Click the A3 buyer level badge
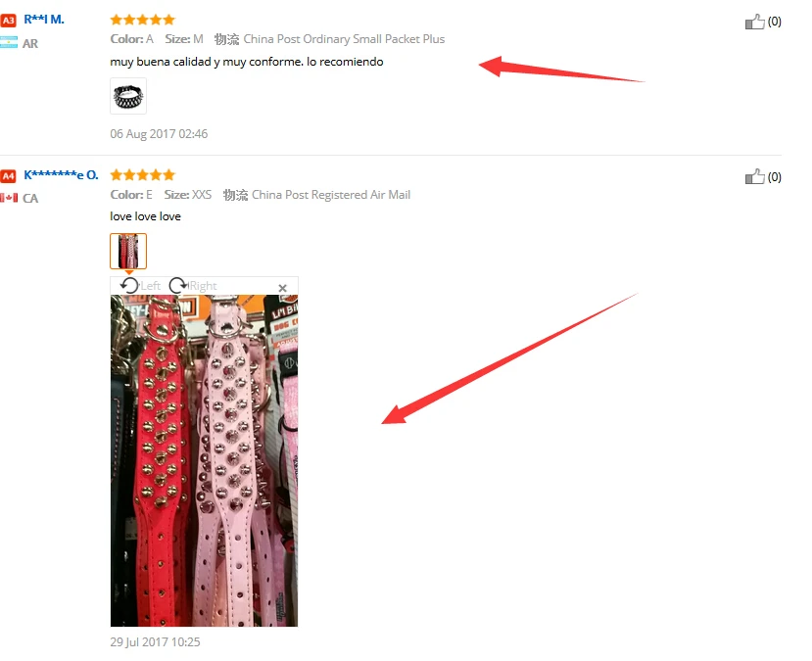The width and height of the screenshot is (812, 661). (8, 21)
